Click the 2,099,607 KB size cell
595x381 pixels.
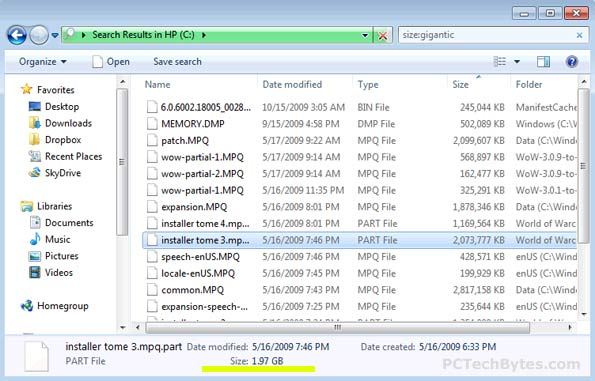coord(479,141)
